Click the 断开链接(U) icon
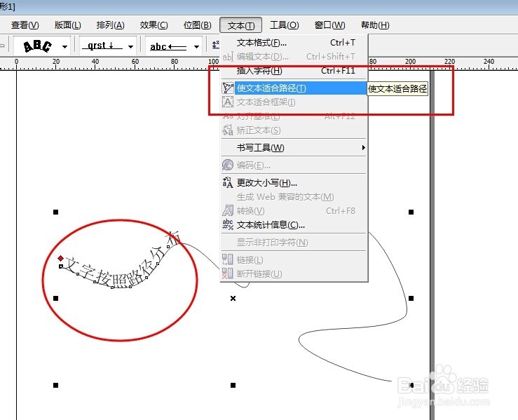Viewport: 518px width, 420px height. (x=228, y=273)
